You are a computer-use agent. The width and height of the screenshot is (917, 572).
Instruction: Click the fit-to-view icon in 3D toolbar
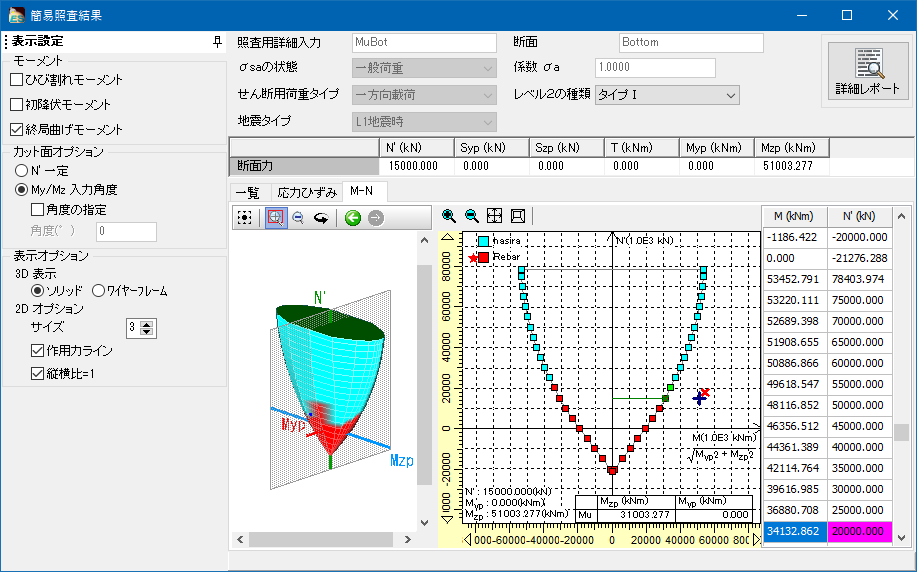[x=244, y=218]
